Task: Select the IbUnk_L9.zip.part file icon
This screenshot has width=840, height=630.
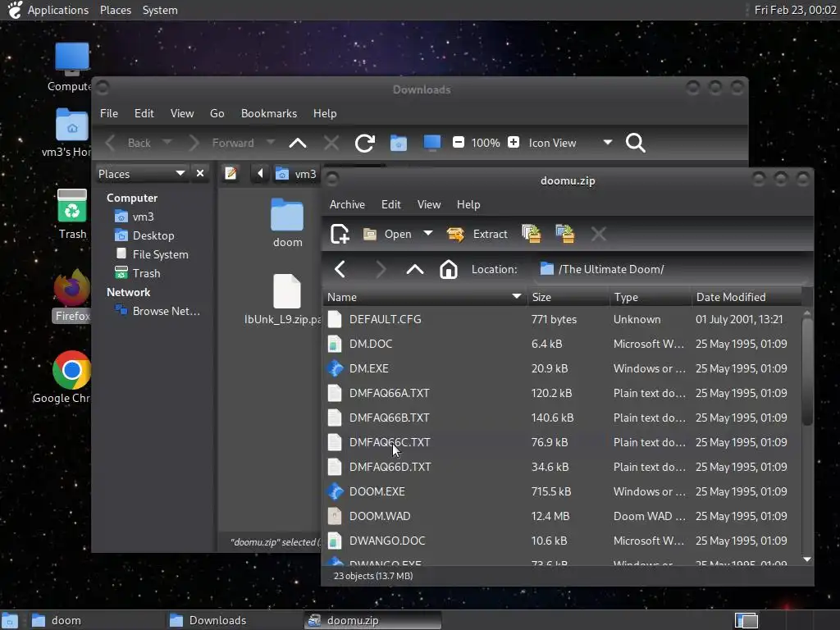Action: (x=286, y=291)
